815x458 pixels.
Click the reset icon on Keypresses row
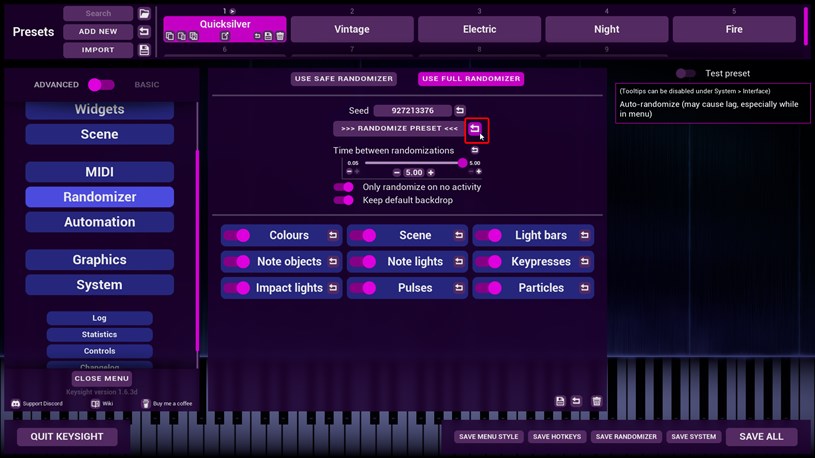pyautogui.click(x=585, y=261)
